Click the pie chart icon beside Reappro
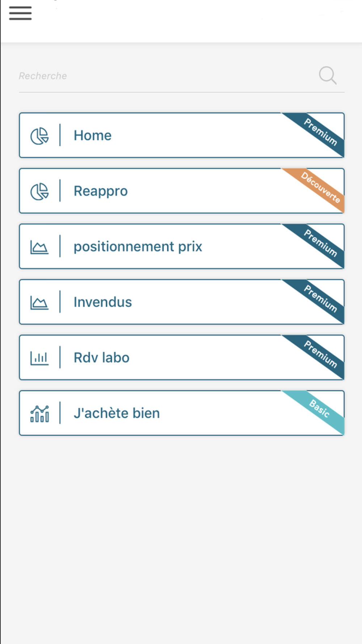The image size is (362, 644). [39, 191]
